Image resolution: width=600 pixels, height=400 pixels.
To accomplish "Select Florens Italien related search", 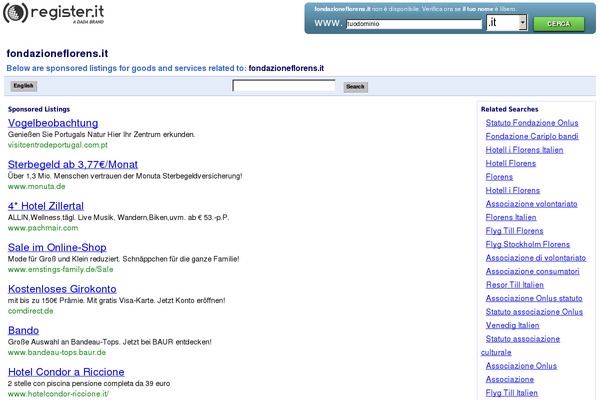I will pos(511,217).
